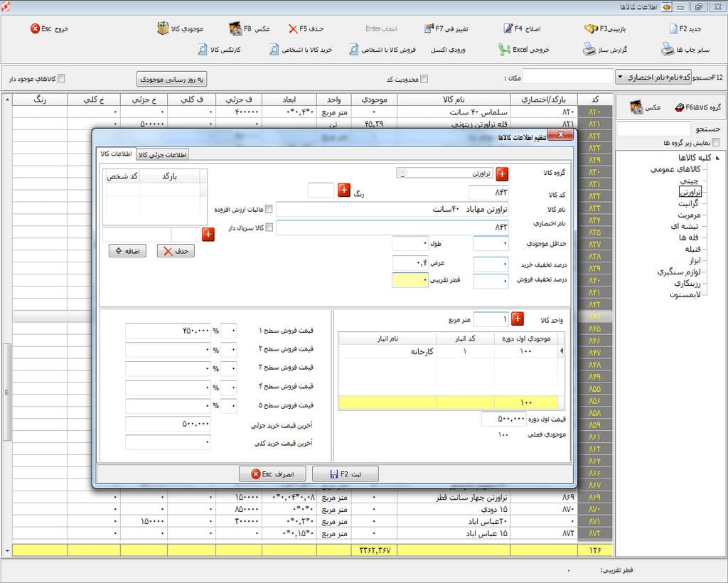This screenshot has height=583, width=728.
Task: Click the scroll-down arrow of the items table
Action: [6, 550]
